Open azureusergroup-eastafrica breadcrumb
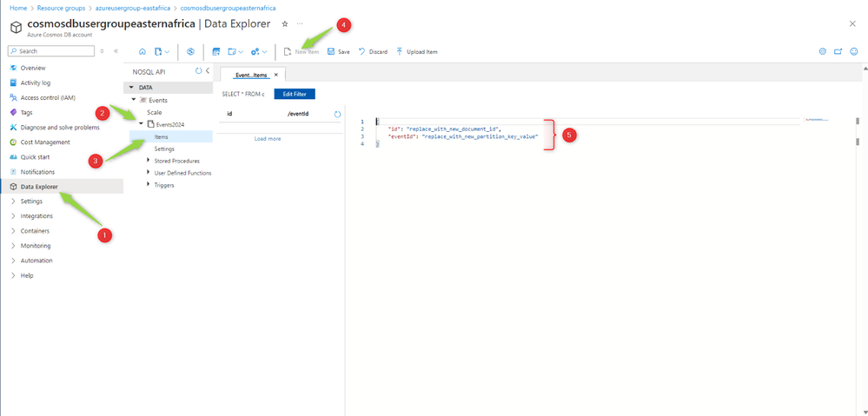Image resolution: width=868 pixels, height=416 pixels. pos(133,9)
